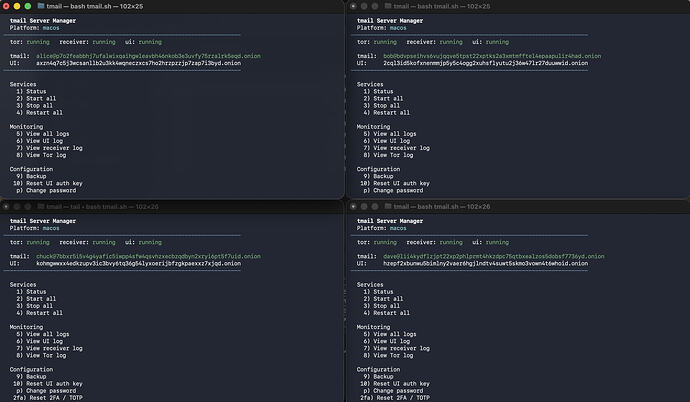The width and height of the screenshot is (690, 402).
Task: Click '7) View receiver log' in dave window
Action: [x=396, y=348]
